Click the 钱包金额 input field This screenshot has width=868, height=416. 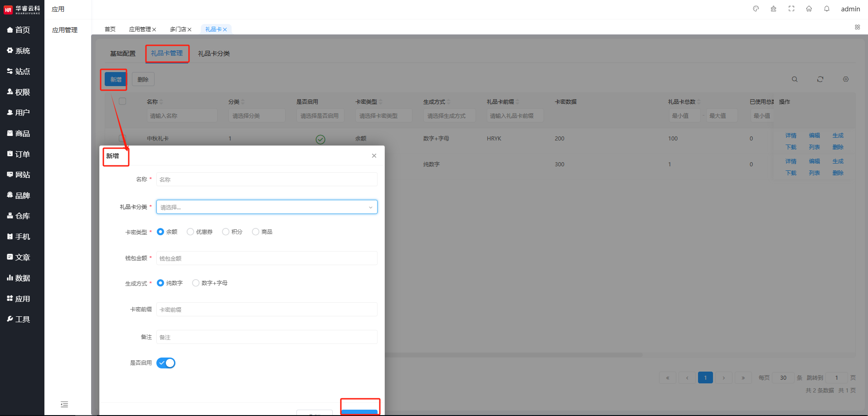[267, 258]
